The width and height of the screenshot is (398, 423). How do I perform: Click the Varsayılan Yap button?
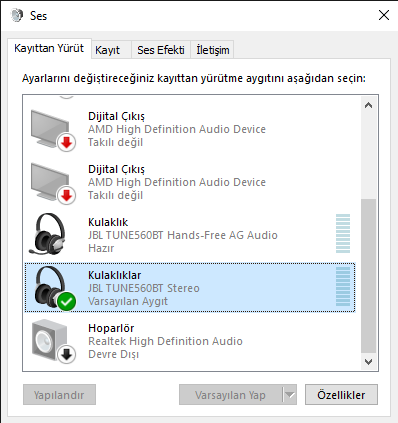click(x=231, y=395)
